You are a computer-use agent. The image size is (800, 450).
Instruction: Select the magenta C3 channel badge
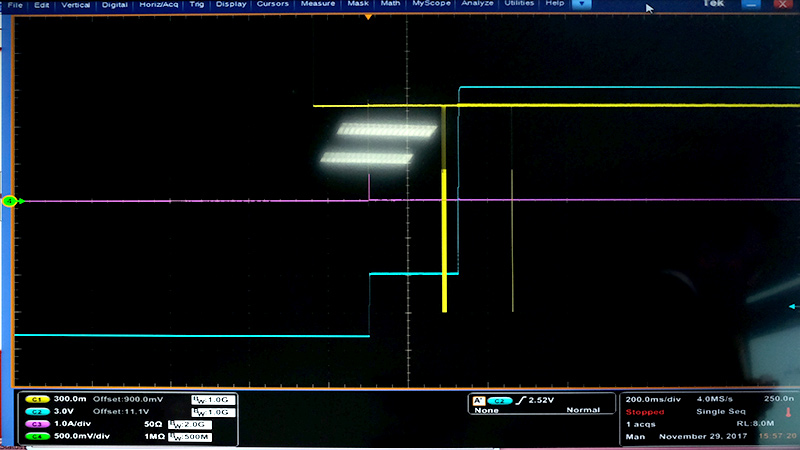(x=37, y=424)
